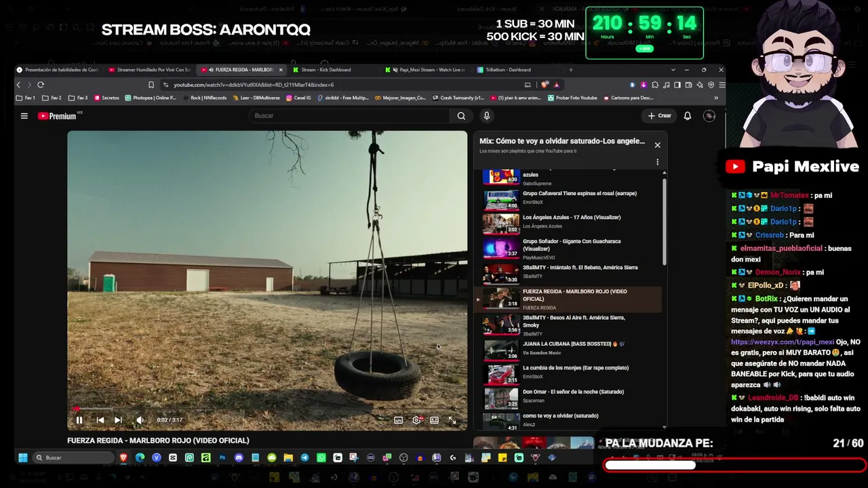The width and height of the screenshot is (868, 488).
Task: Open a new browser tab
Action: pyautogui.click(x=571, y=70)
